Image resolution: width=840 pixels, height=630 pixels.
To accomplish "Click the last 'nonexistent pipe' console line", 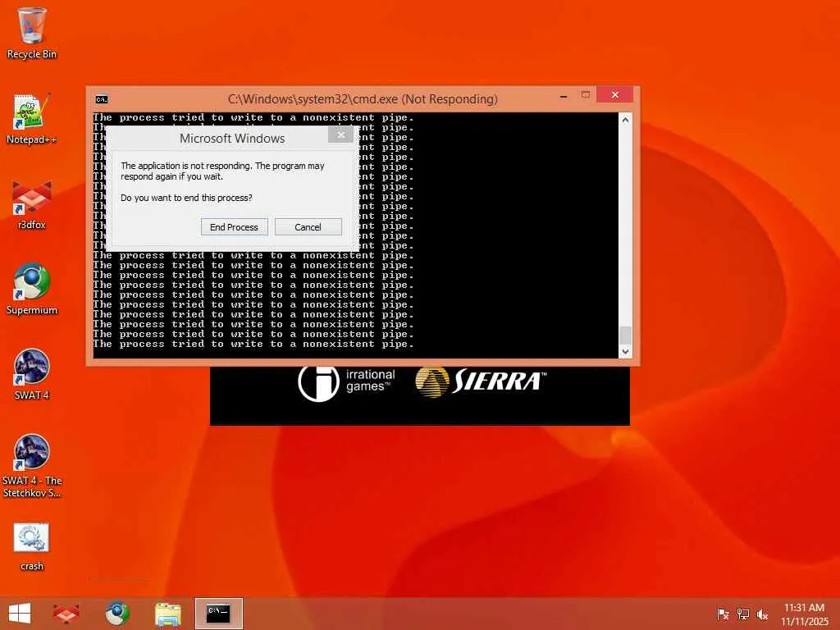I will click(x=253, y=344).
